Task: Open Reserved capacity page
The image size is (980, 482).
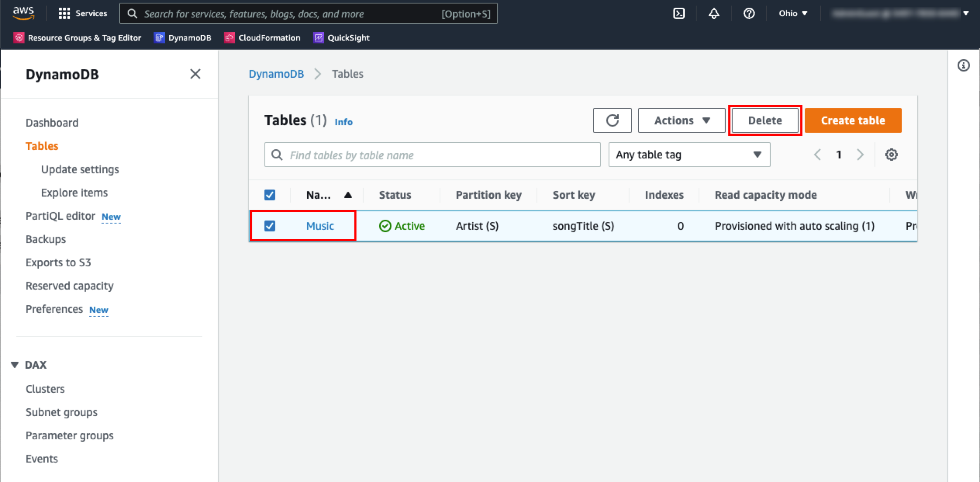Action: 70,285
